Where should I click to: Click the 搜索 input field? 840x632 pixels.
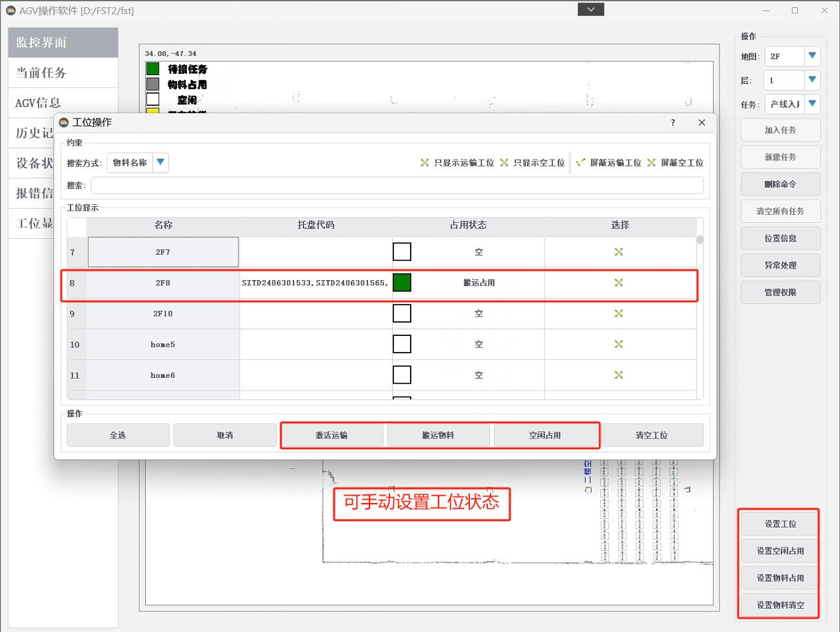397,185
